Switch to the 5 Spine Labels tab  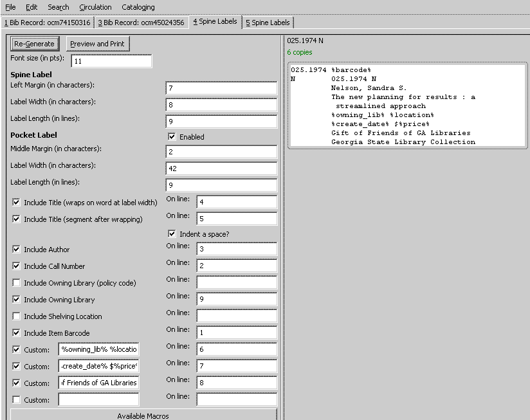[268, 23]
